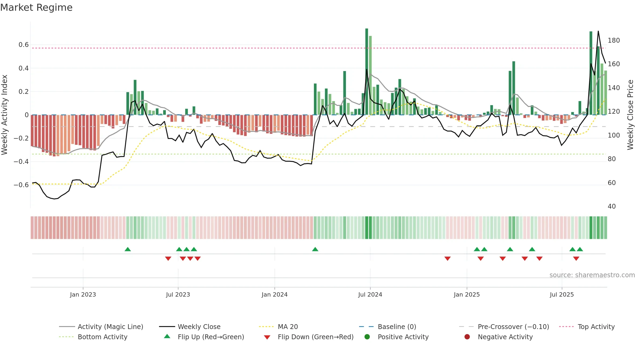Image resolution: width=644 pixels, height=362 pixels.
Task: Toggle the Top Activity legend entry
Action: tap(587, 327)
